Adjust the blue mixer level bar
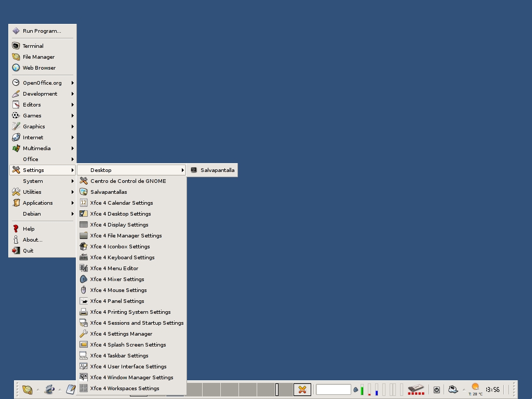 (376, 390)
